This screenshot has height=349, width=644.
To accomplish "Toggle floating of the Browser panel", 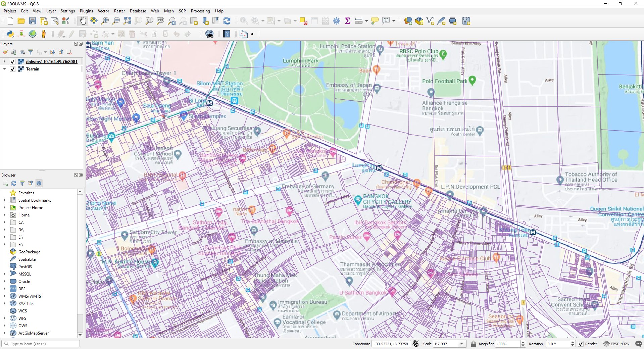I will pos(76,175).
